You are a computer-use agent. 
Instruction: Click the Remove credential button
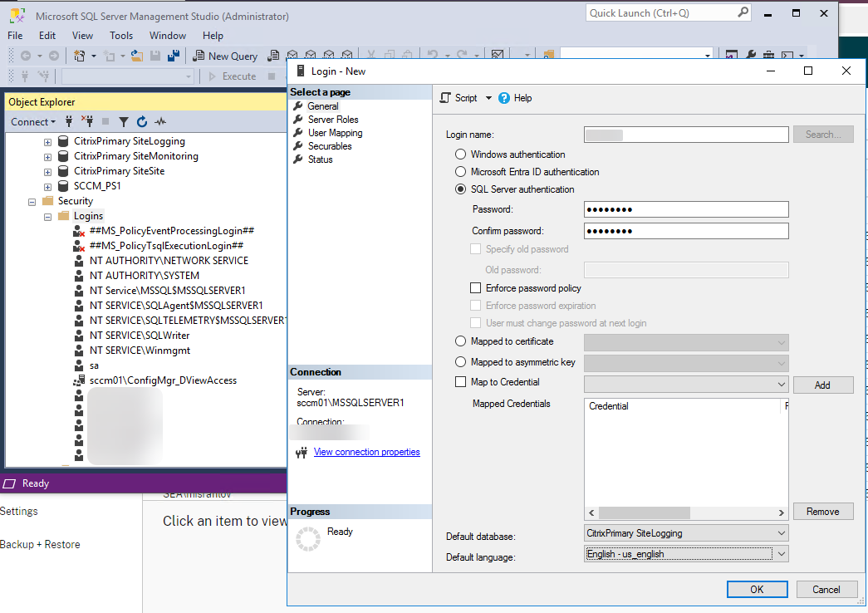pyautogui.click(x=822, y=511)
